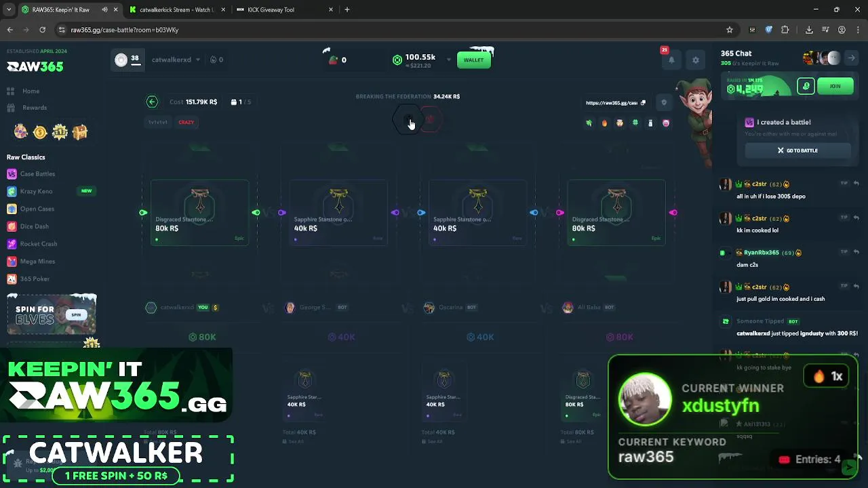Click the pink pig emote icon
Screen dimensions: 868x488
666,123
